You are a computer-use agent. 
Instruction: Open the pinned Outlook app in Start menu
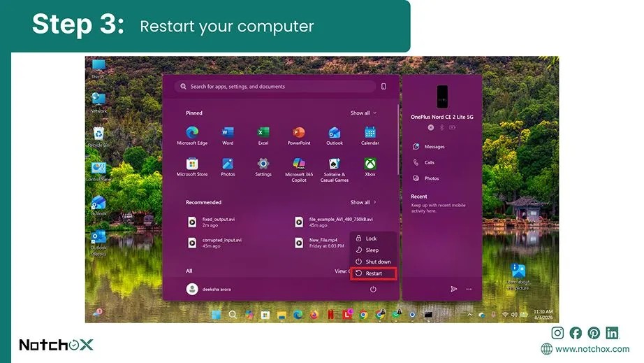[335, 135]
